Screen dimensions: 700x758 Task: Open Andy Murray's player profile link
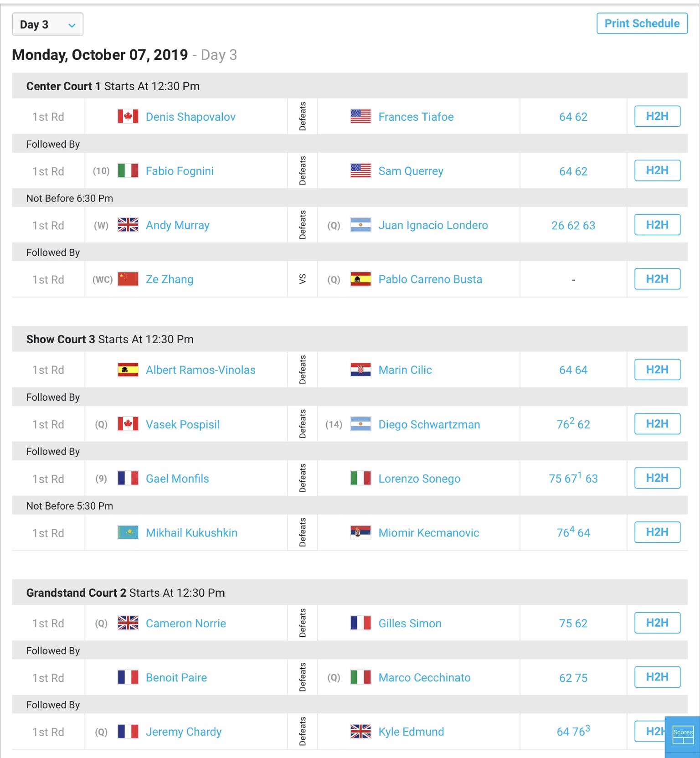click(178, 225)
